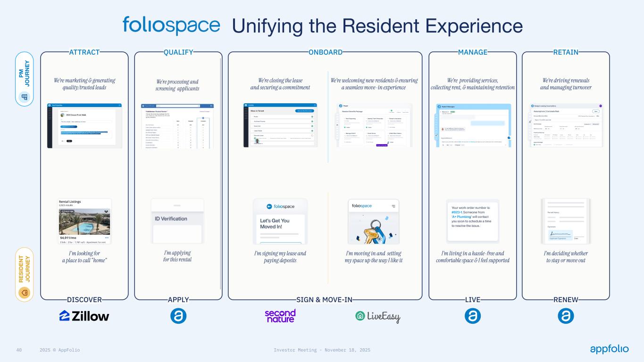644x362 pixels.
Task: Click the caption We're welcoming new residents
Action: pos(374,84)
